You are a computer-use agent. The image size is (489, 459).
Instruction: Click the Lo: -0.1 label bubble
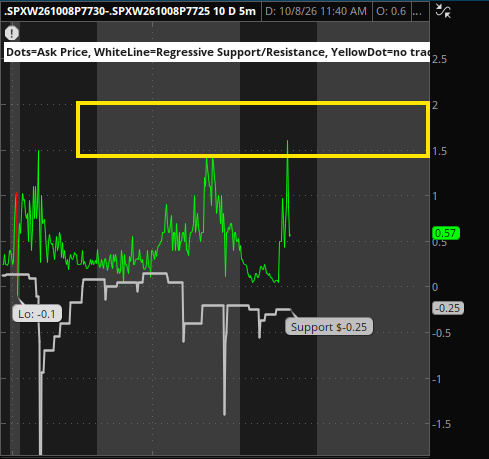tap(37, 314)
